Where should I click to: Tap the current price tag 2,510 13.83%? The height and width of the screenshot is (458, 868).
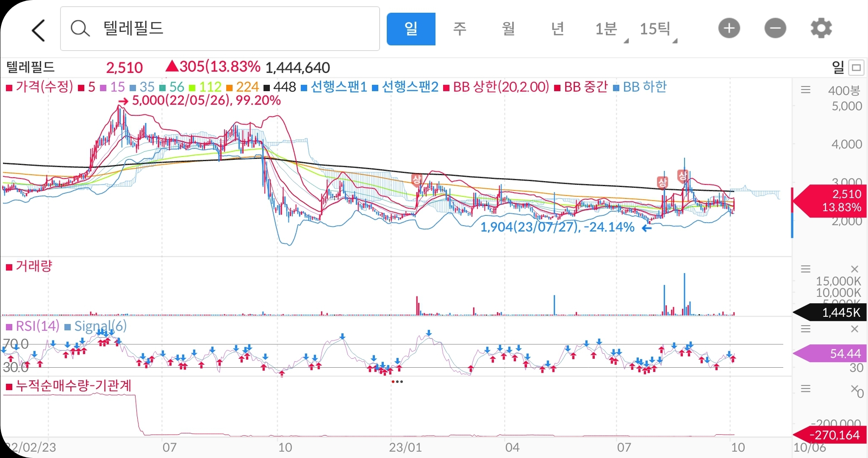point(829,201)
